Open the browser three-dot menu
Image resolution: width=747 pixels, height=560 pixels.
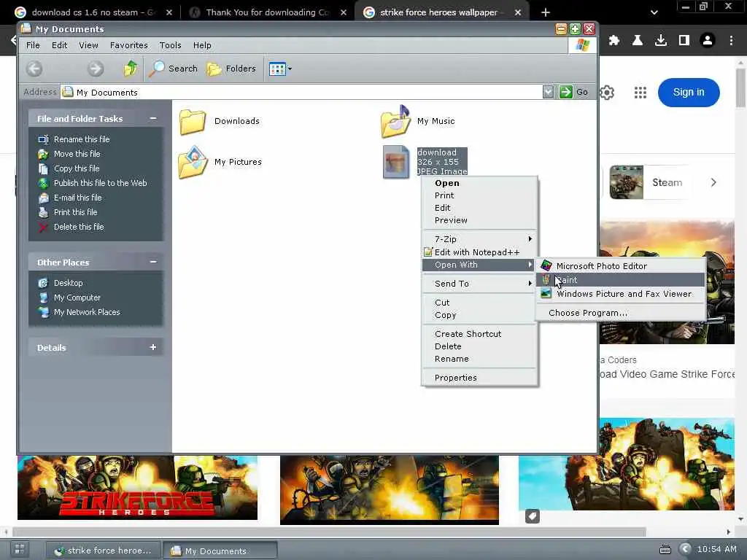coord(731,41)
